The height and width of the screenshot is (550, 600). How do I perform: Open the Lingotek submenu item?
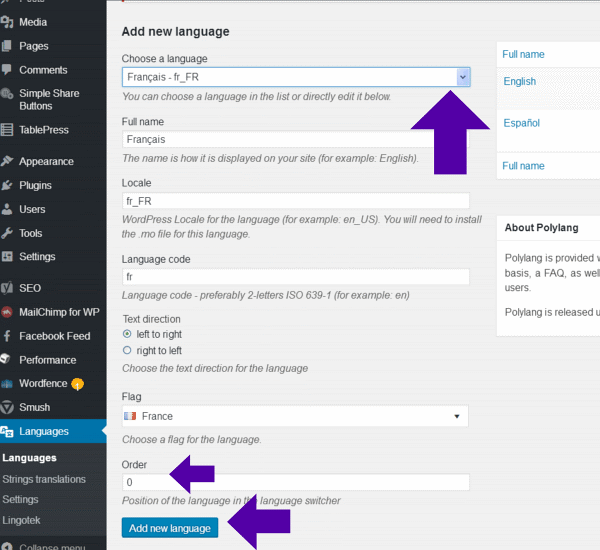point(22,520)
